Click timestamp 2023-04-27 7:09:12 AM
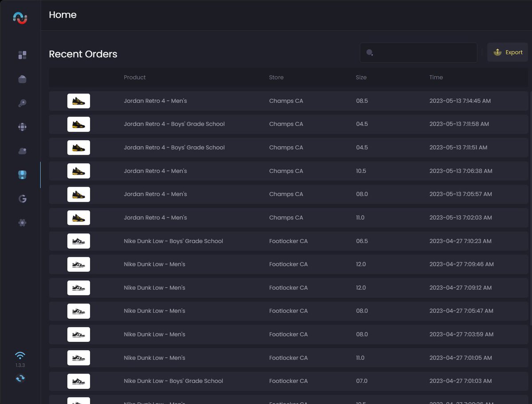Viewport: 532px width, 404px height. 460,288
